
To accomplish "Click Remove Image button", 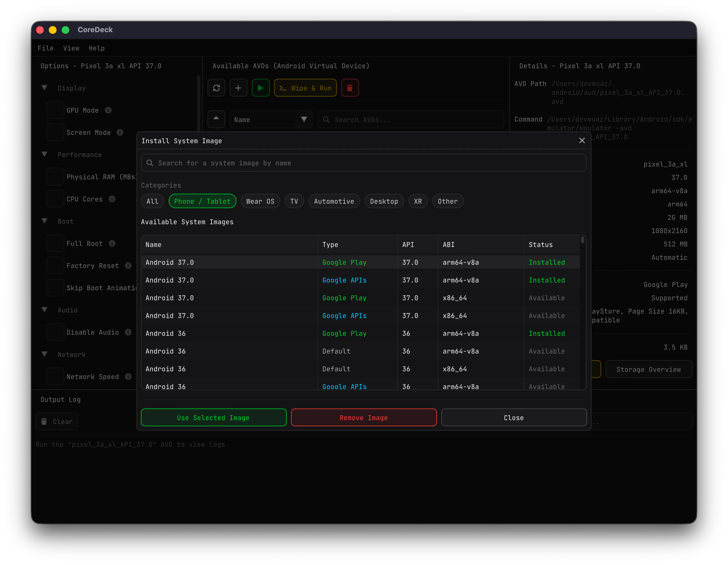I will point(364,417).
